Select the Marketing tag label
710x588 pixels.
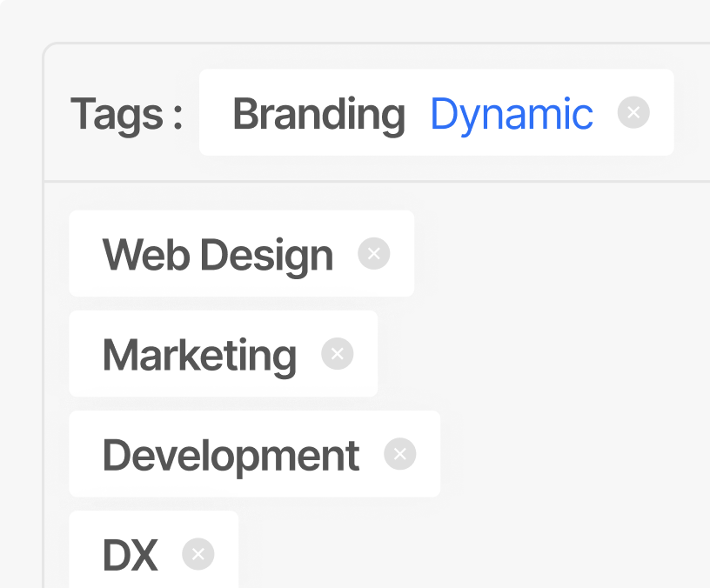199,355
